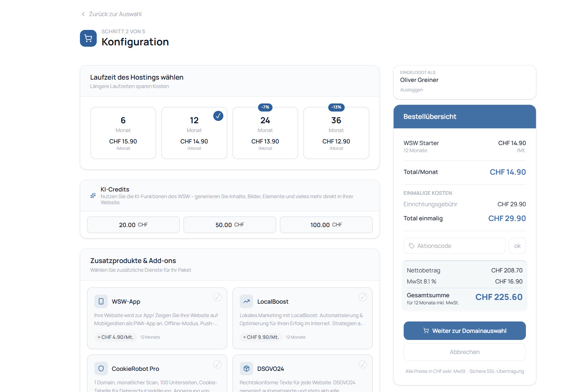Click the LocalBoost trend chart icon
583x392 pixels.
[246, 301]
